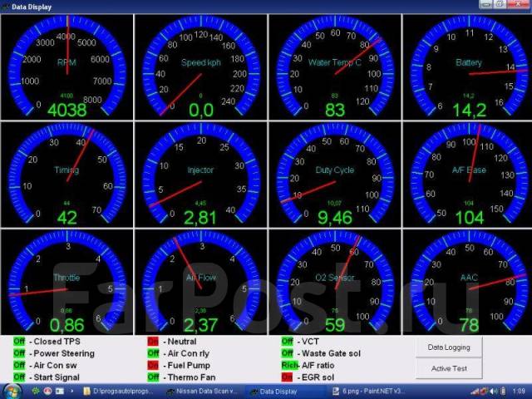
Task: Click the Fuel Pump On indicator
Action: point(153,365)
